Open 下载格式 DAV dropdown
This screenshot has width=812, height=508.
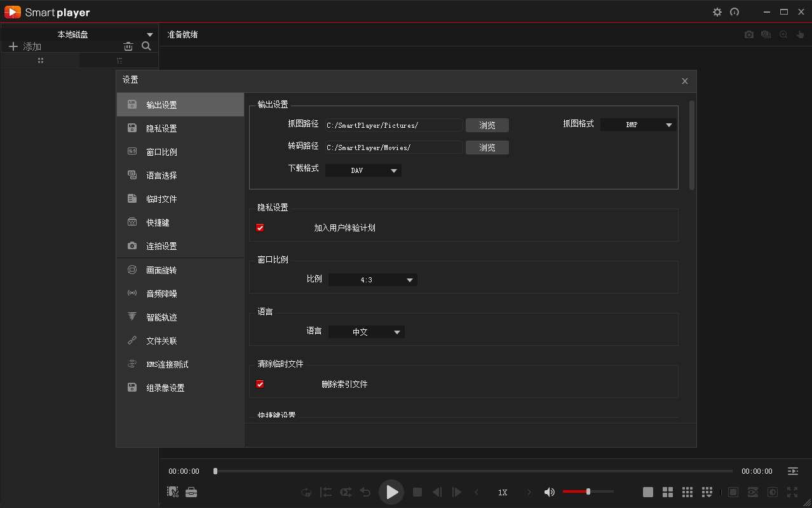(x=363, y=170)
